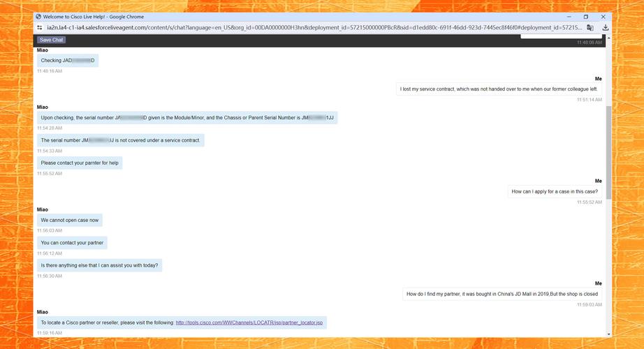
Task: Click the 'Upon checking, the serial number' message
Action: point(187,118)
